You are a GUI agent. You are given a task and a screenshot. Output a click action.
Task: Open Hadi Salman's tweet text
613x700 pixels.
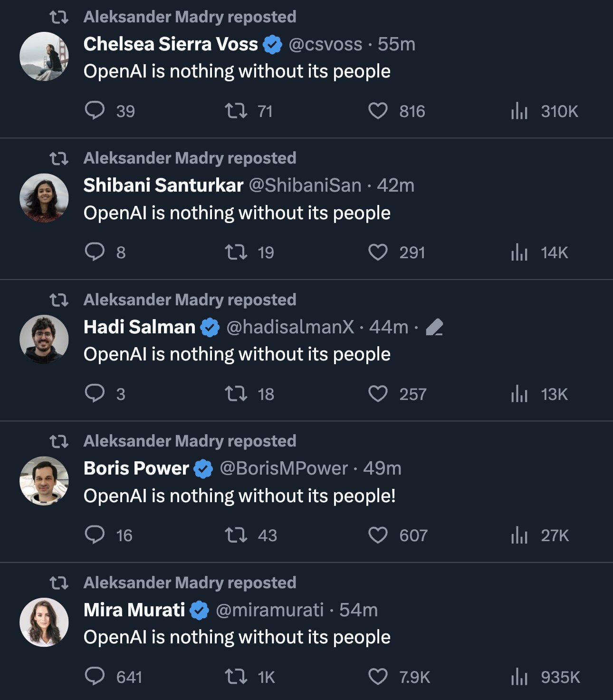tap(237, 354)
